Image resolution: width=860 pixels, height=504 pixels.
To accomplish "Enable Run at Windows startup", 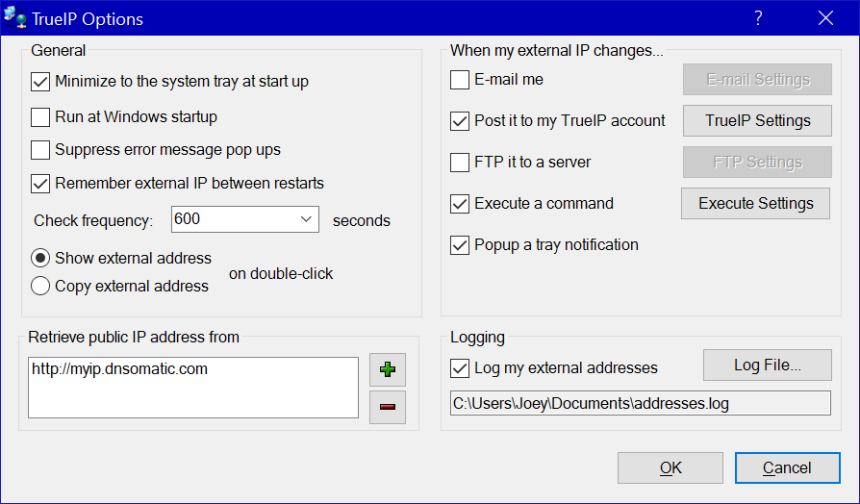I will [40, 117].
